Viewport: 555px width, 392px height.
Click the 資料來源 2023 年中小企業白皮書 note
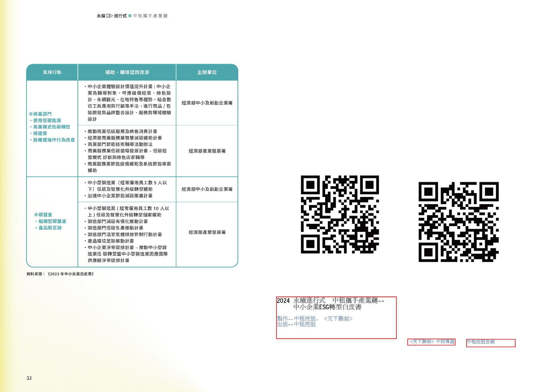pyautogui.click(x=60, y=274)
